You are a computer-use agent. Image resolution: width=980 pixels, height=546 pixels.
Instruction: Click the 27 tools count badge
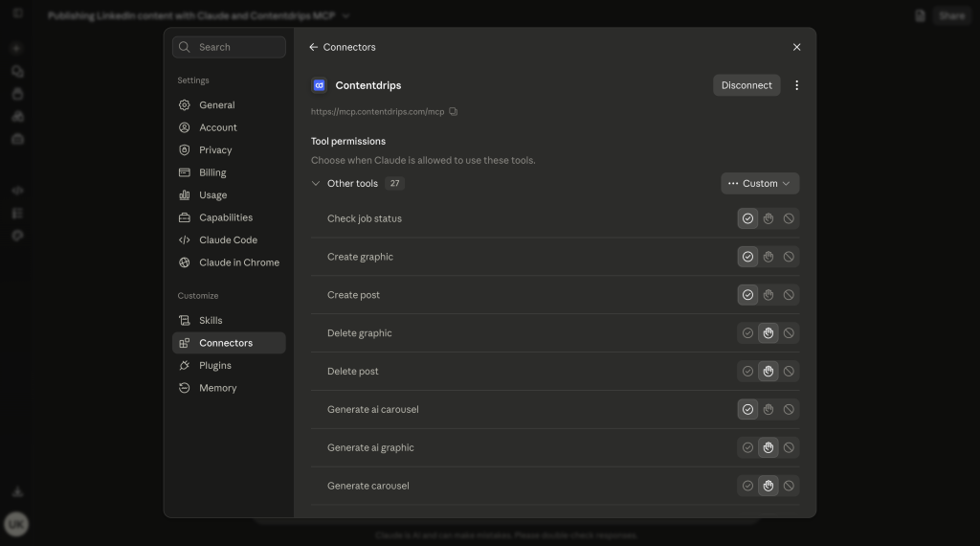coord(394,183)
